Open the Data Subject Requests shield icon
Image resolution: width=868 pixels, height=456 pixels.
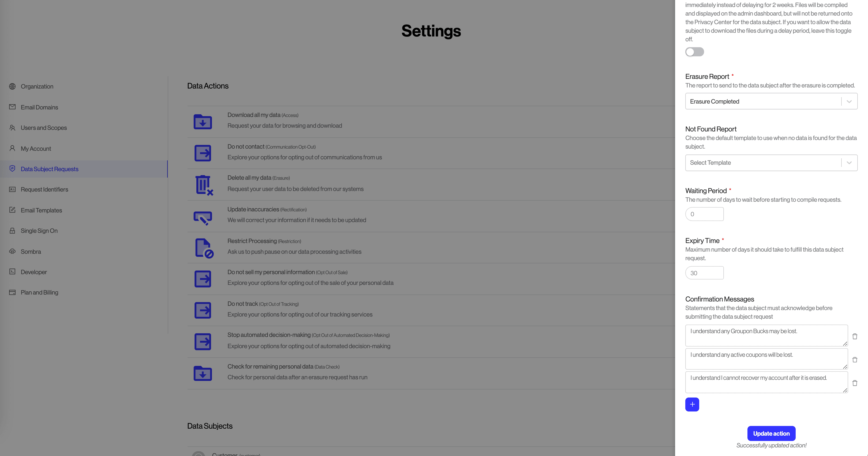click(13, 169)
